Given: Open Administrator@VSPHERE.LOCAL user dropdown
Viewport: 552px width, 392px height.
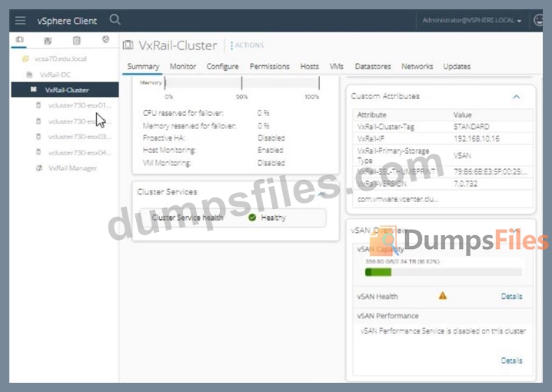Looking at the screenshot, I should (x=472, y=21).
